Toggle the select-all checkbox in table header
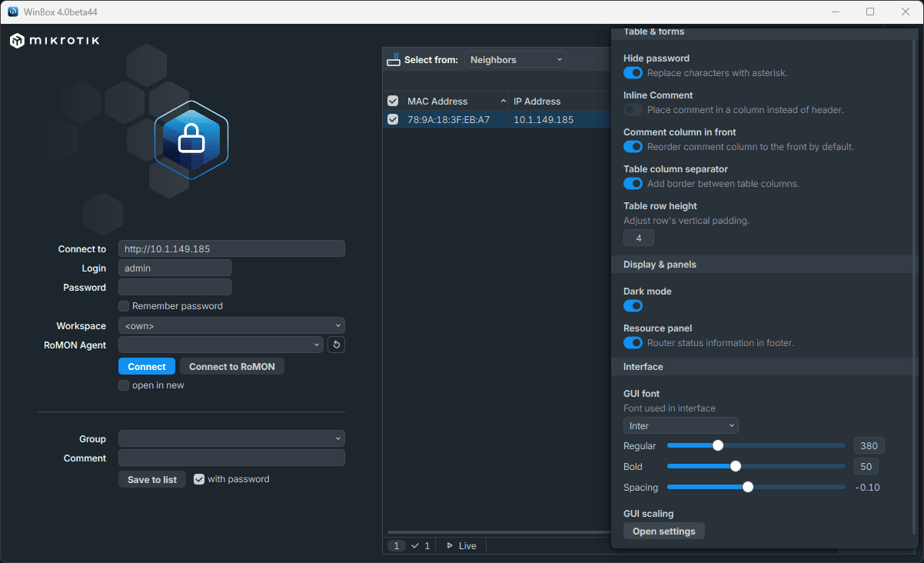Image resolution: width=924 pixels, height=563 pixels. [x=393, y=102]
